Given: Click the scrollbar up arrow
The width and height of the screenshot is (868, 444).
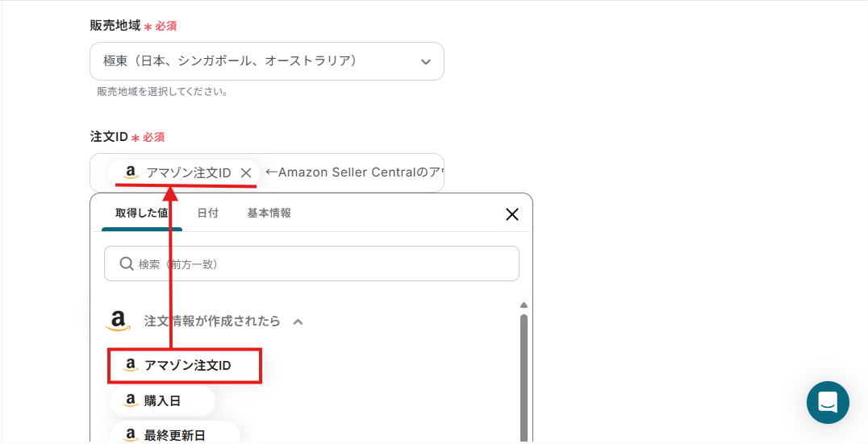Looking at the screenshot, I should click(524, 305).
